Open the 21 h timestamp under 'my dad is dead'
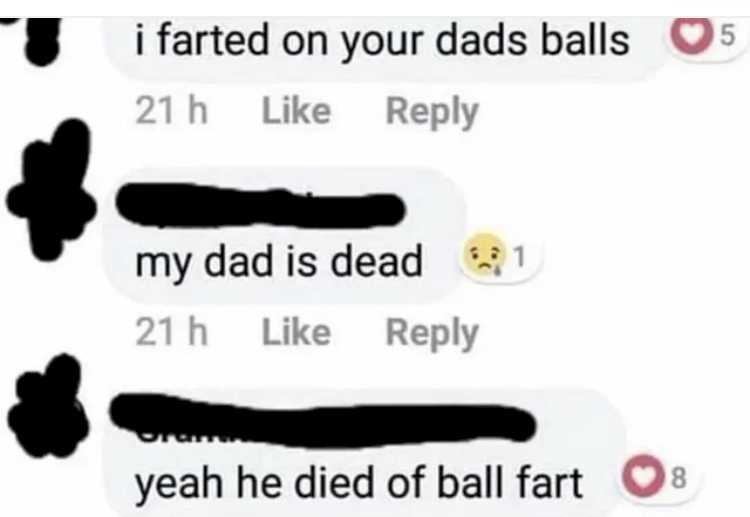 [172, 332]
